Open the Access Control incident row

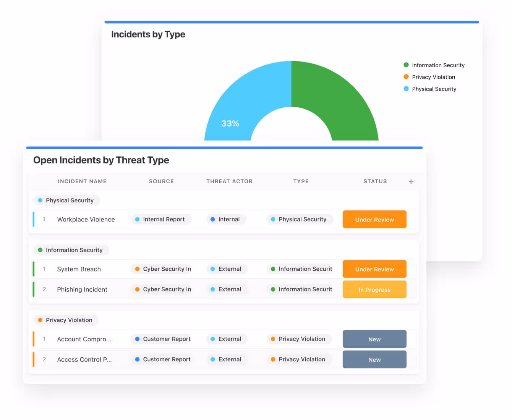(x=84, y=360)
